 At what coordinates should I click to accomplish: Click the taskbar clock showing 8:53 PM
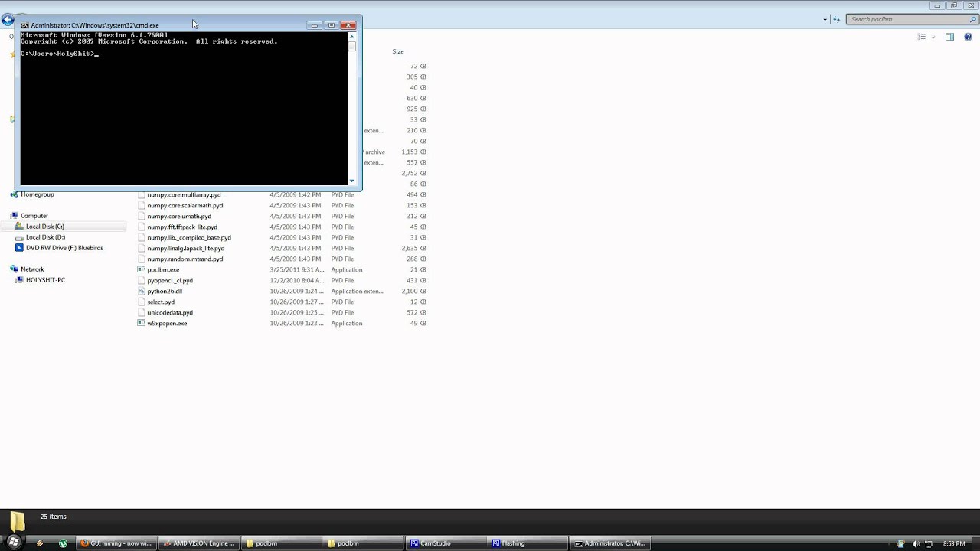[954, 543]
